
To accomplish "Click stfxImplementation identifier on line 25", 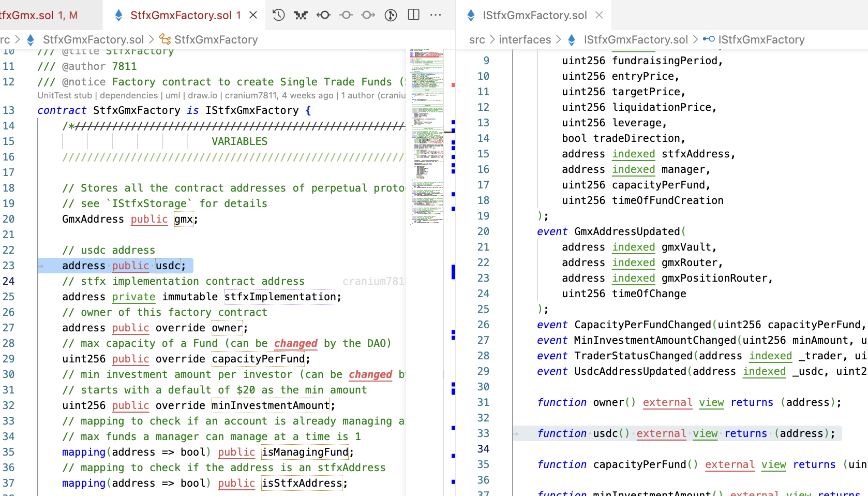I will [x=280, y=297].
